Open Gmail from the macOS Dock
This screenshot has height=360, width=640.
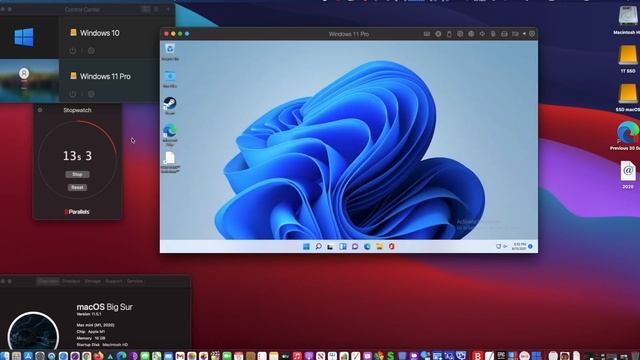pos(180,356)
